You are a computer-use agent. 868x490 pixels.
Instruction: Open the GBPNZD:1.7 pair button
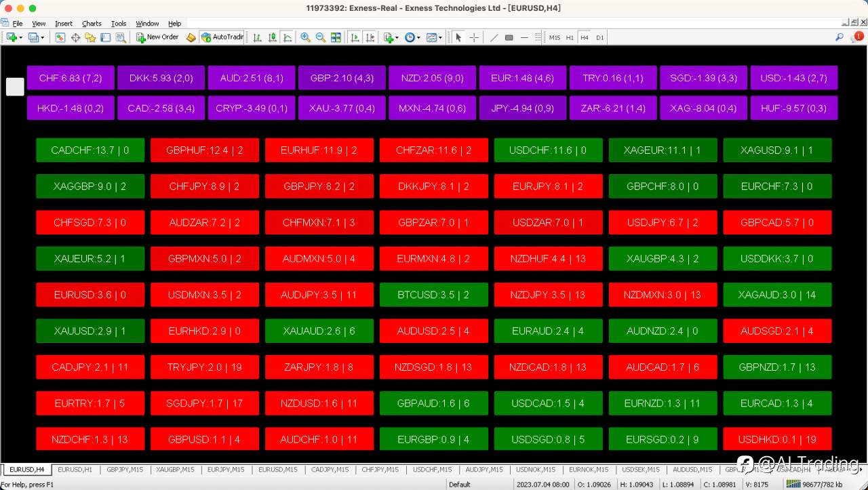tap(778, 367)
